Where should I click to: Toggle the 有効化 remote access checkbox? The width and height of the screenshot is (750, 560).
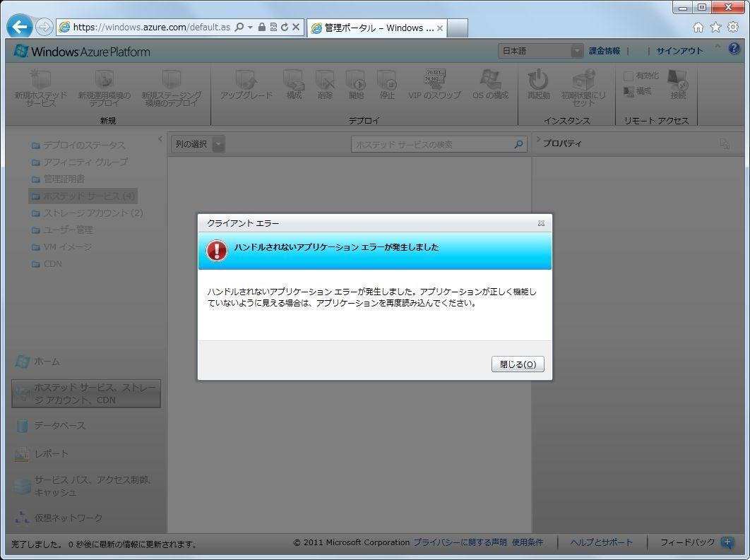point(629,76)
